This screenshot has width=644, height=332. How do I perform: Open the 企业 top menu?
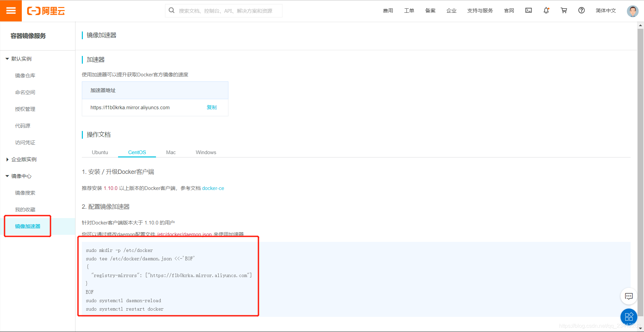coord(451,11)
